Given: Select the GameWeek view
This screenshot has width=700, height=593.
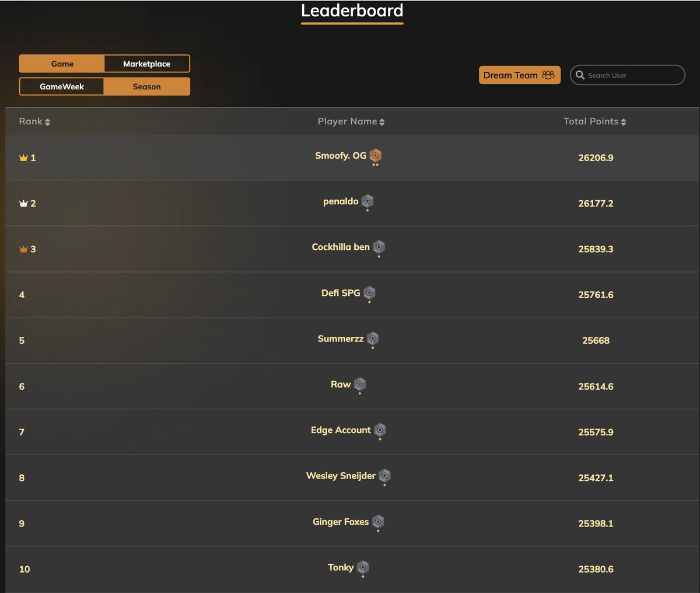Looking at the screenshot, I should 62,86.
